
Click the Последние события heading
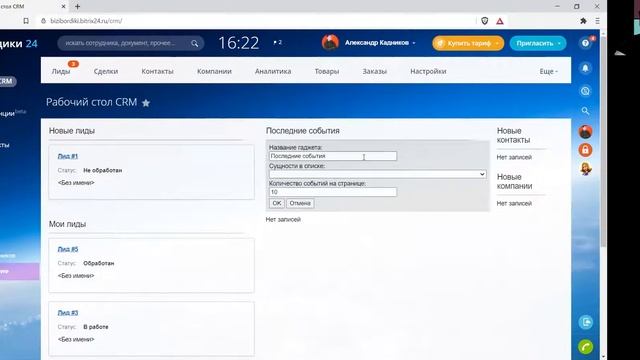[x=302, y=131]
